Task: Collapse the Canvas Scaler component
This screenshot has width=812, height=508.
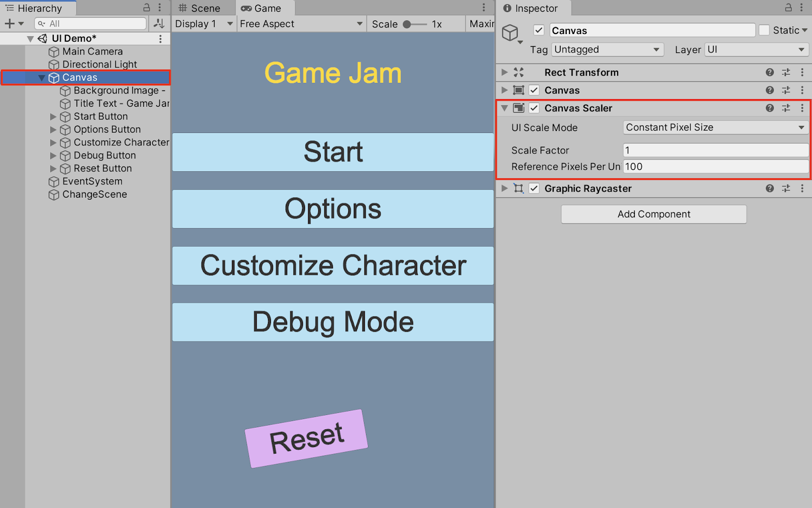Action: [x=504, y=108]
